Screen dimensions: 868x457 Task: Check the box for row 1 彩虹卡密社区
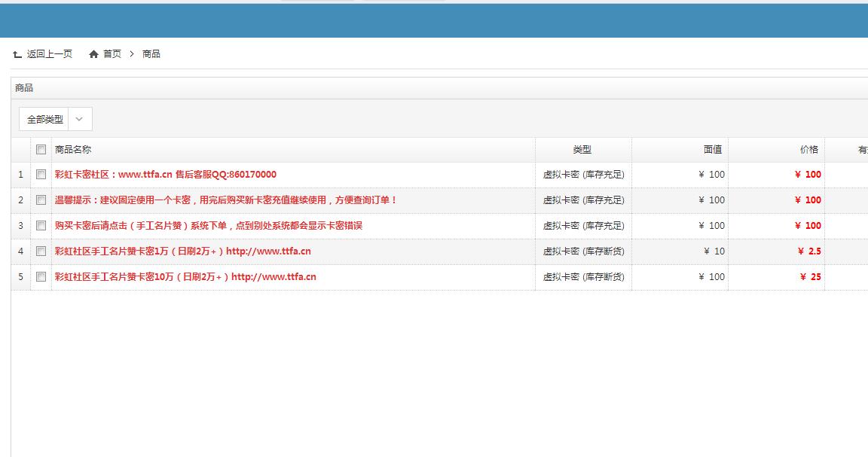(x=41, y=174)
